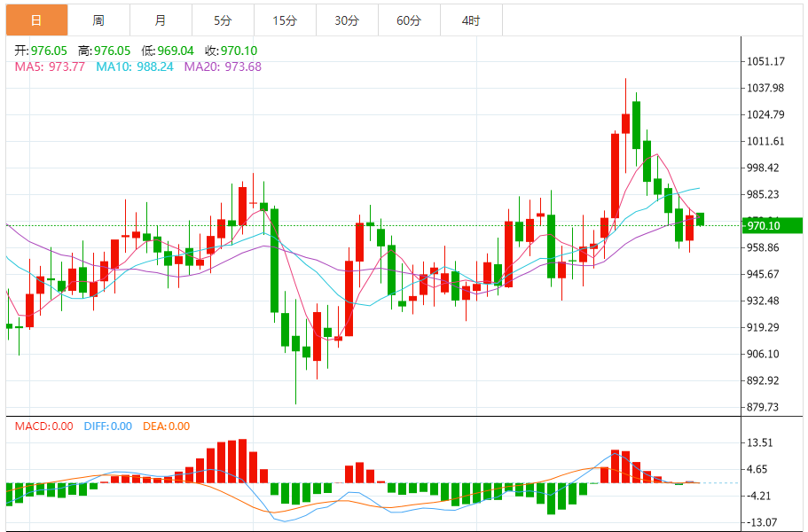Open the 4时 timeframe tab

(x=471, y=20)
